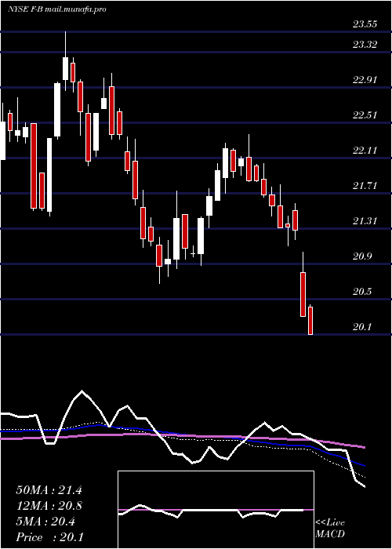Click the 20.9 price level label
This screenshot has height=549, width=392.
pyautogui.click(x=362, y=256)
